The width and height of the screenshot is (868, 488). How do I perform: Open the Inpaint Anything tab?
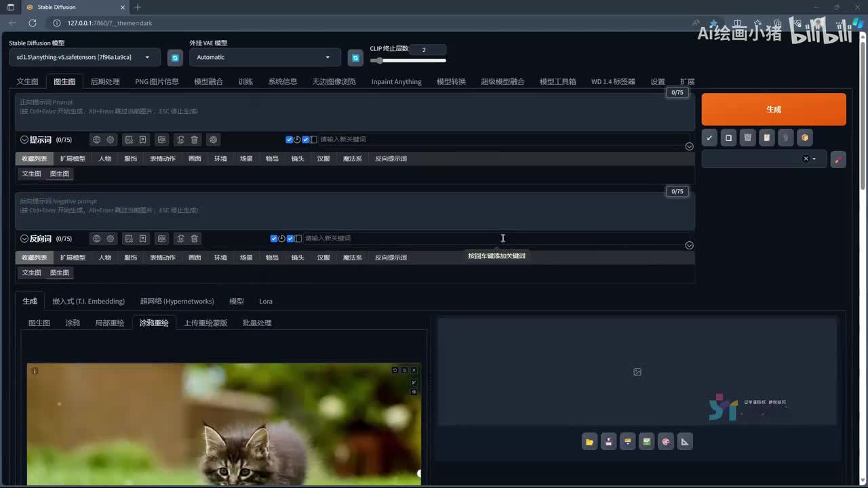(396, 81)
